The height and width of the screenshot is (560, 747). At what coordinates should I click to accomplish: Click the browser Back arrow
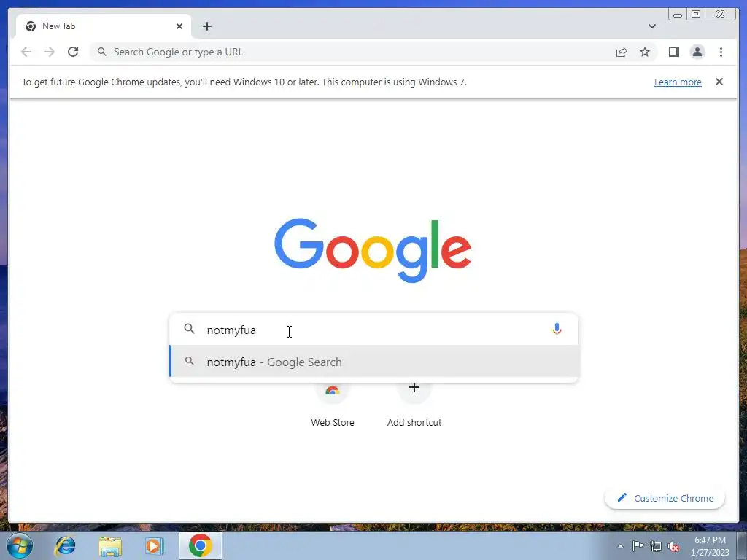(x=26, y=52)
